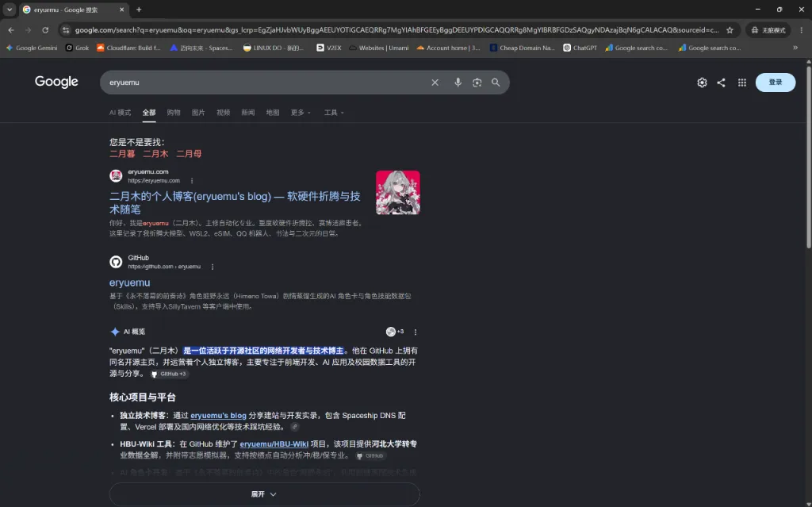
Task: Open the 二月木的个人博客 result title
Action: 235,202
